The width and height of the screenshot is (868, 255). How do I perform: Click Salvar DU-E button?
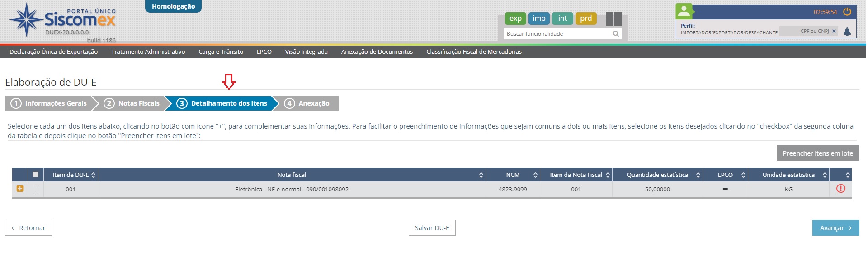(432, 228)
